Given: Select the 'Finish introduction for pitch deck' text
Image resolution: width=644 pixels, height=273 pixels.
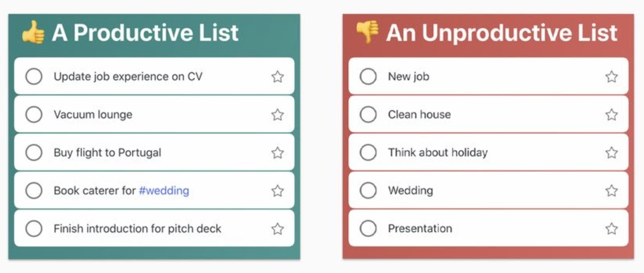Looking at the screenshot, I should tap(137, 229).
